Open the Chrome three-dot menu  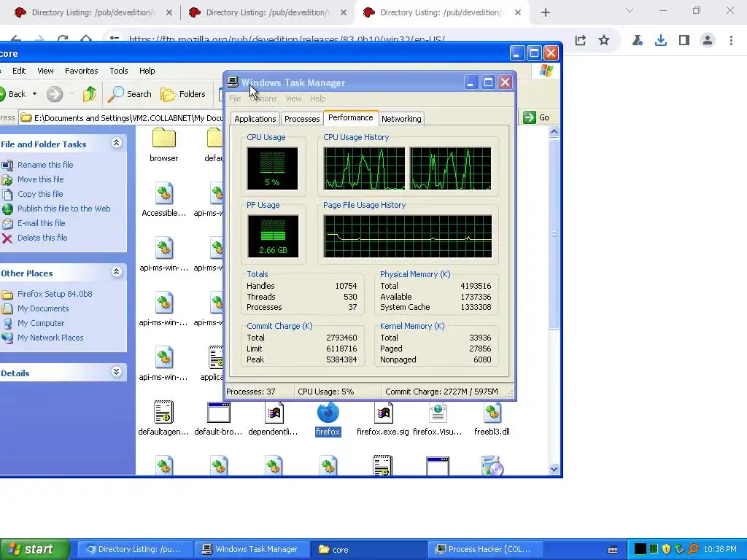(x=731, y=41)
